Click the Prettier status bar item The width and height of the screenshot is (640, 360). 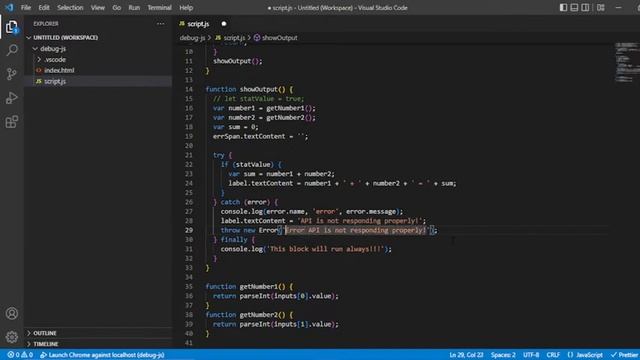coord(624,355)
